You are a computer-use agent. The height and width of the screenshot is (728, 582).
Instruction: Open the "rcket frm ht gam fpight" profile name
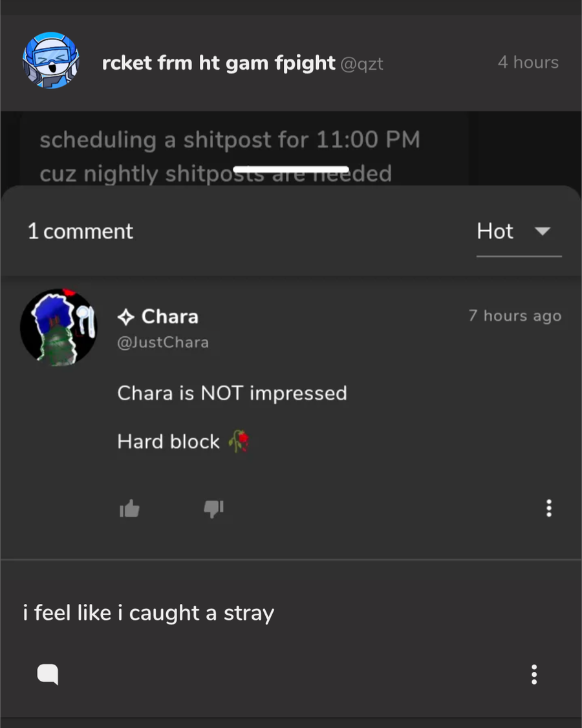pos(219,63)
